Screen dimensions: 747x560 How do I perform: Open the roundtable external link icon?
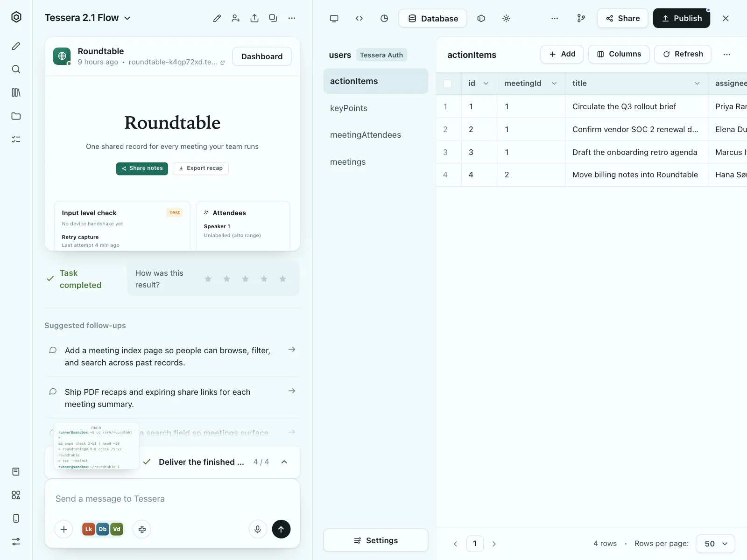pyautogui.click(x=223, y=63)
